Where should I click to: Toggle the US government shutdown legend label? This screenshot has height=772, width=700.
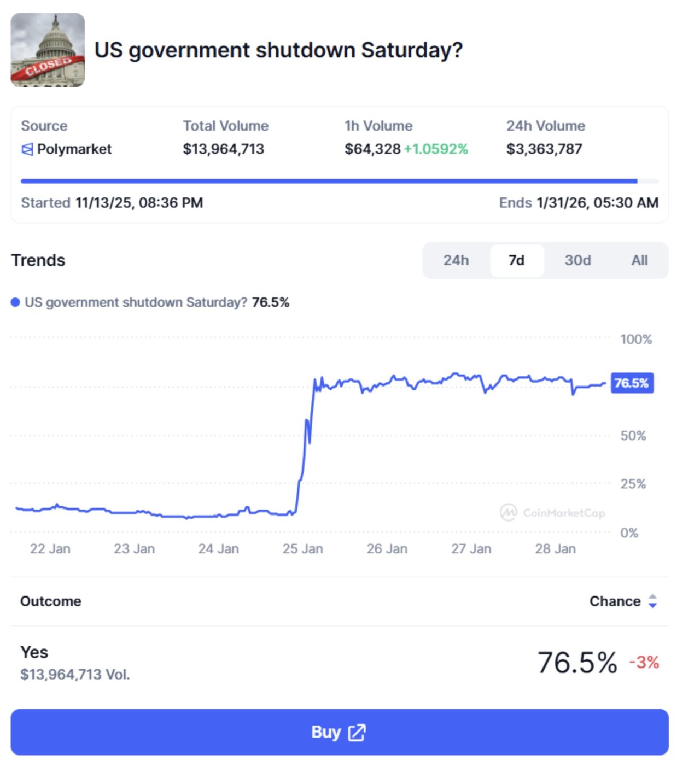136,302
